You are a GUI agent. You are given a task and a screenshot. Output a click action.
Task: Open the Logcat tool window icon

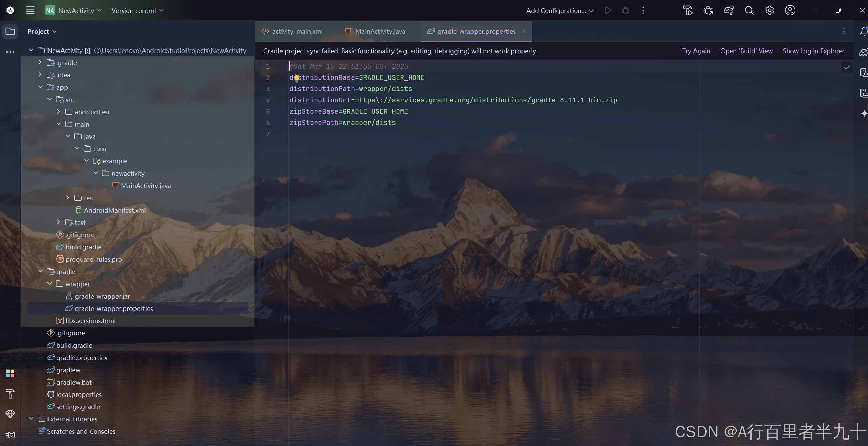click(10, 435)
